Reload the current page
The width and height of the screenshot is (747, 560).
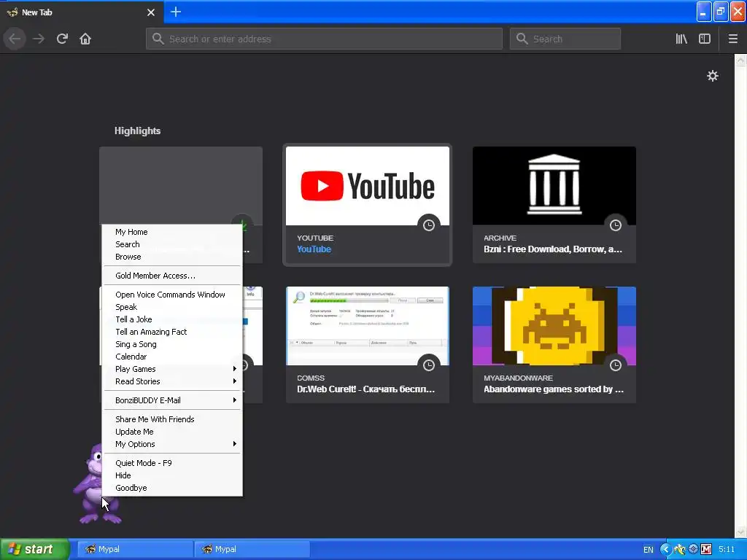coord(62,39)
